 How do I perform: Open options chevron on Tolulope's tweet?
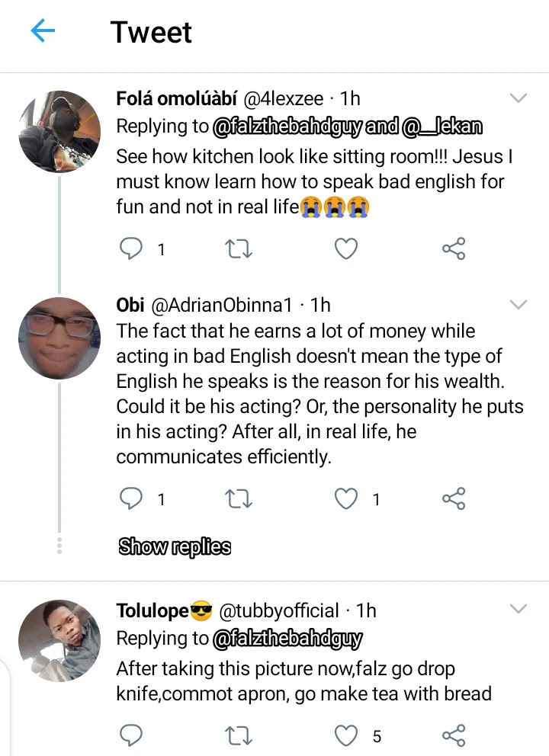[518, 609]
